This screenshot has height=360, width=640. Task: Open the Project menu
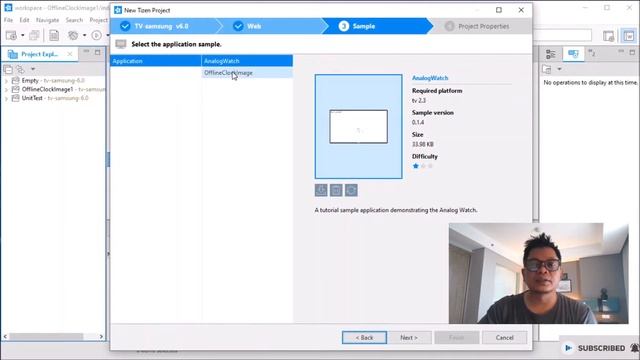coord(98,20)
